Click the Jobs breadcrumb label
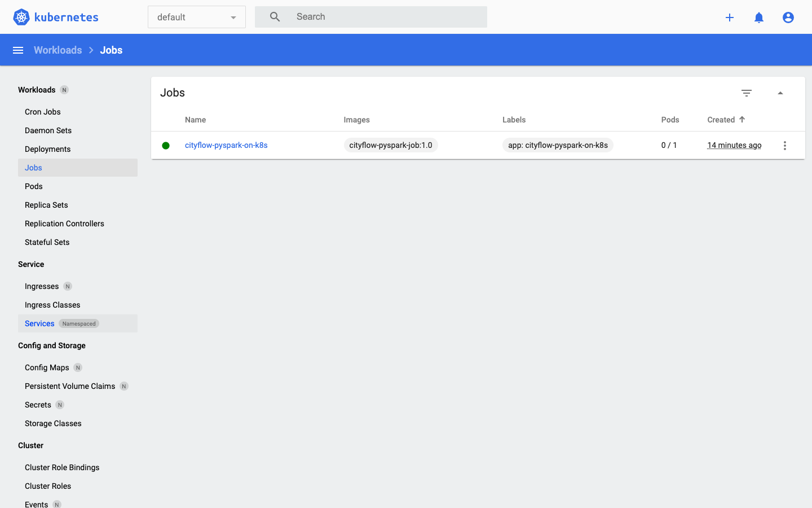 click(111, 50)
